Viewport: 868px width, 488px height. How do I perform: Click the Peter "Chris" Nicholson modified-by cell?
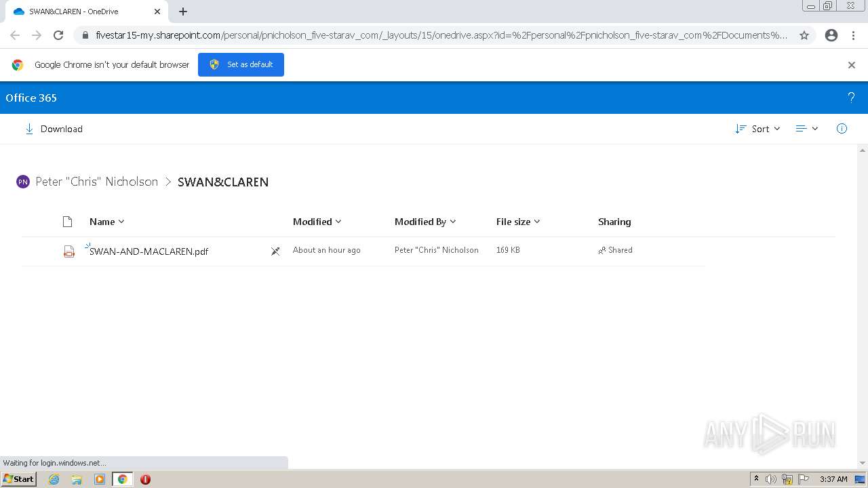pyautogui.click(x=437, y=250)
